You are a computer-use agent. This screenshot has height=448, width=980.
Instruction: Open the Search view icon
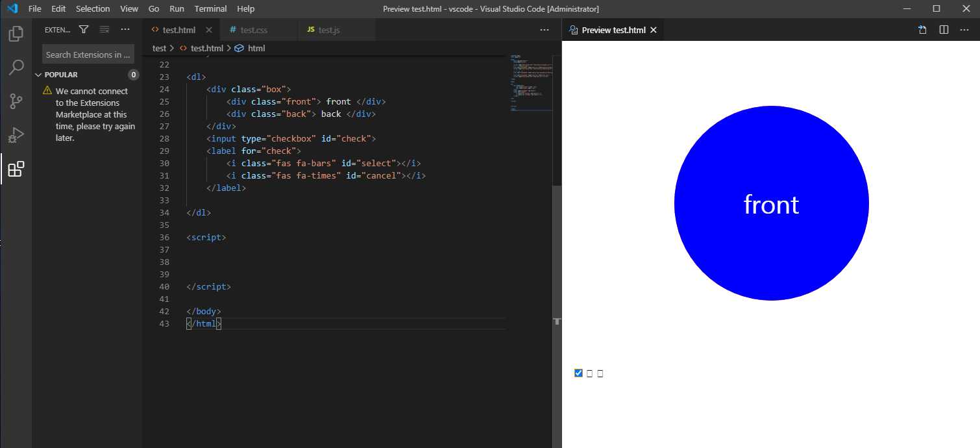coord(16,68)
